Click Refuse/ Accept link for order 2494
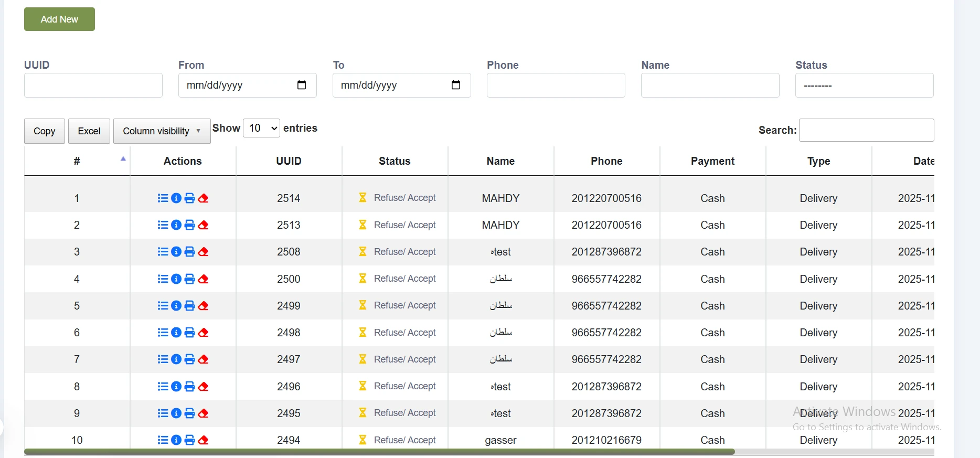The width and height of the screenshot is (980, 458). [404, 440]
